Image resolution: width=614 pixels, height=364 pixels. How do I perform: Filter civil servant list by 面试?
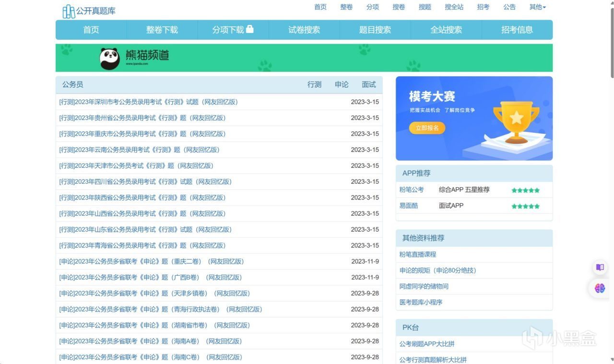click(x=369, y=84)
